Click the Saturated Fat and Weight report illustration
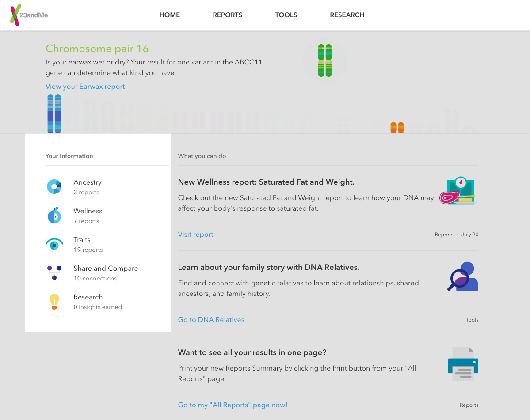The image size is (530, 420). point(458,191)
